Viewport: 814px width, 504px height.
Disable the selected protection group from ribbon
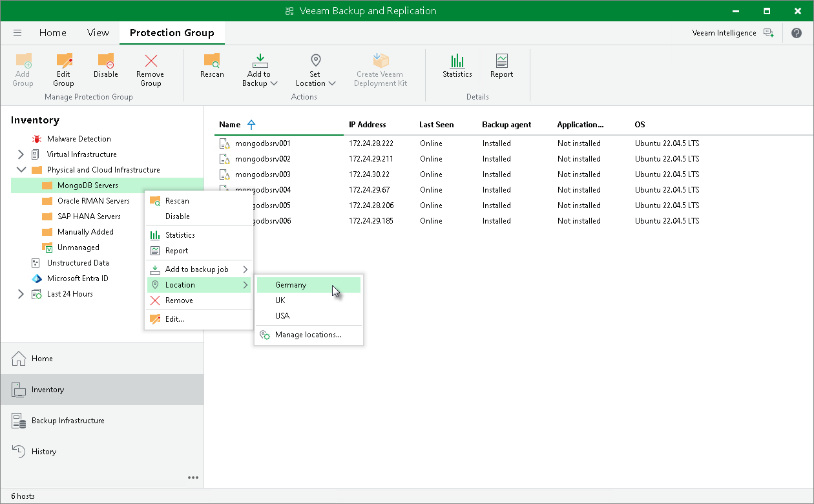tap(105, 66)
